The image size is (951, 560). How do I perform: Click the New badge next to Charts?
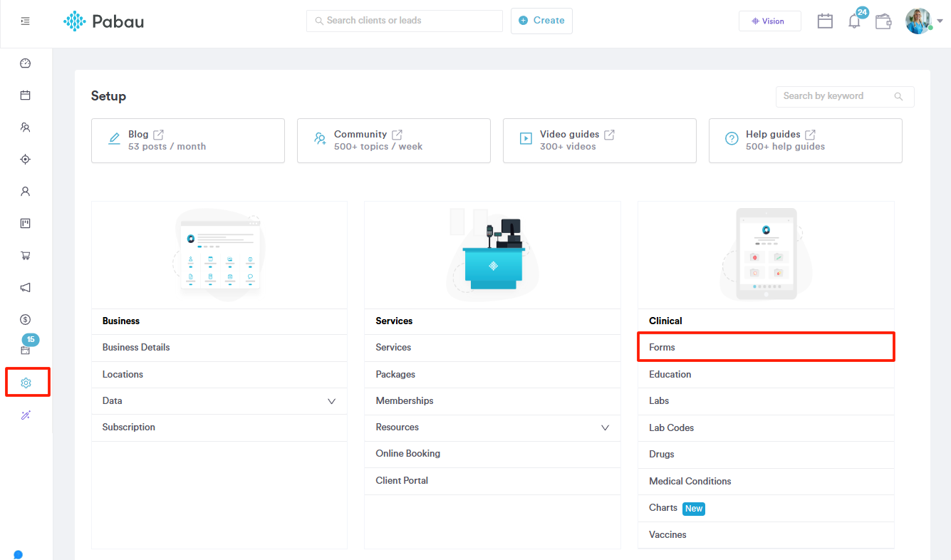693,508
